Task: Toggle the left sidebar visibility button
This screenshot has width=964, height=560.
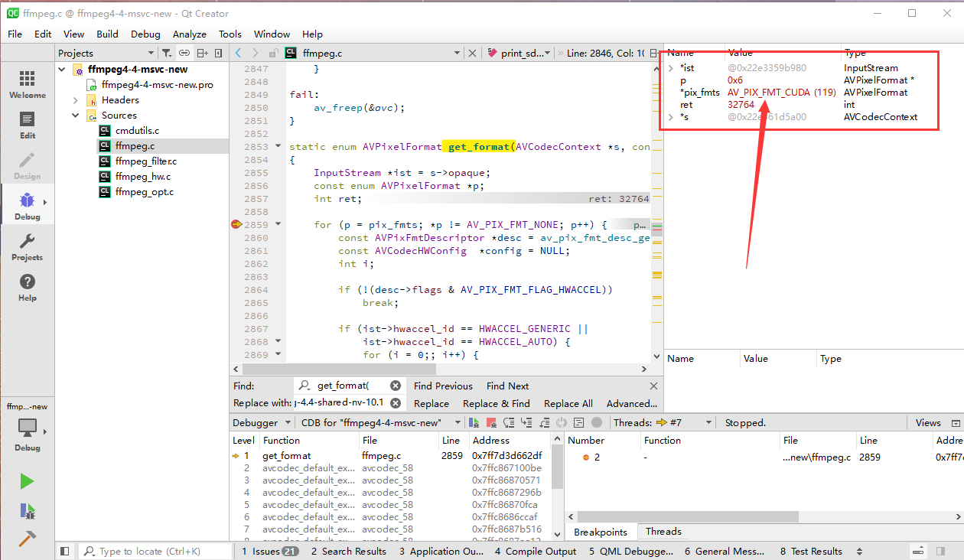Action: click(x=65, y=551)
